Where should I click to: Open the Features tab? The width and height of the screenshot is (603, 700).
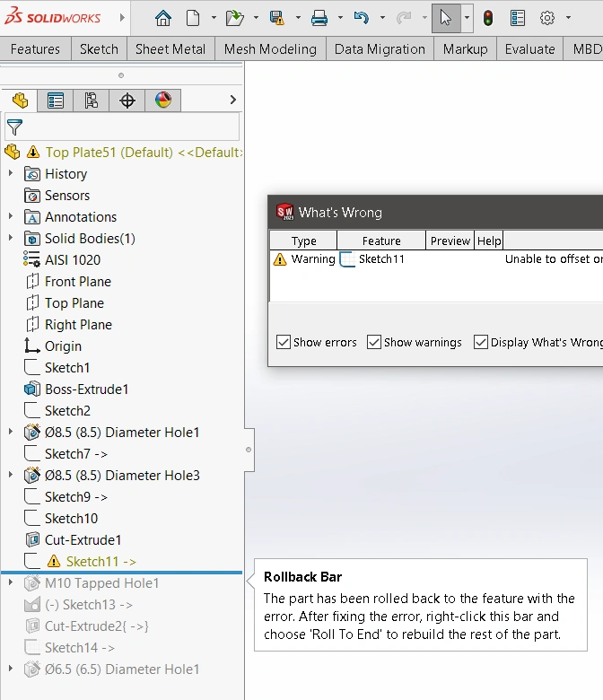pos(35,48)
